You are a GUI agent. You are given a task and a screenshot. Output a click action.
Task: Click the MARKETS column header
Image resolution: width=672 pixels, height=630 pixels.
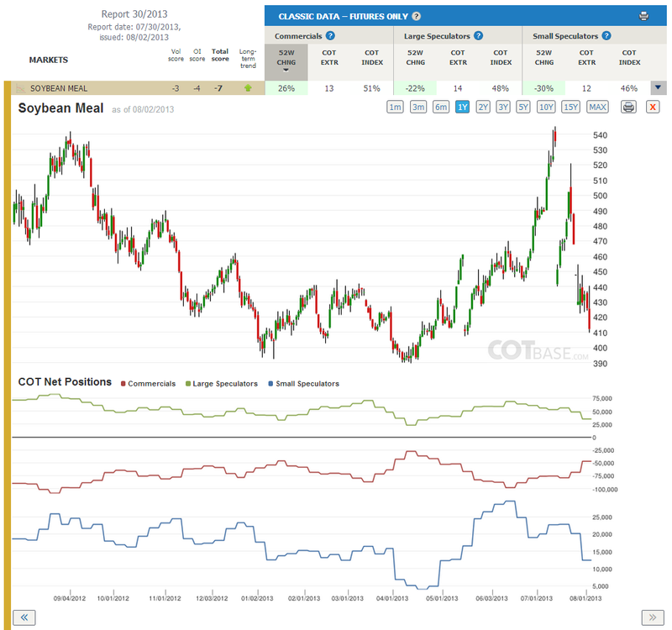[49, 60]
